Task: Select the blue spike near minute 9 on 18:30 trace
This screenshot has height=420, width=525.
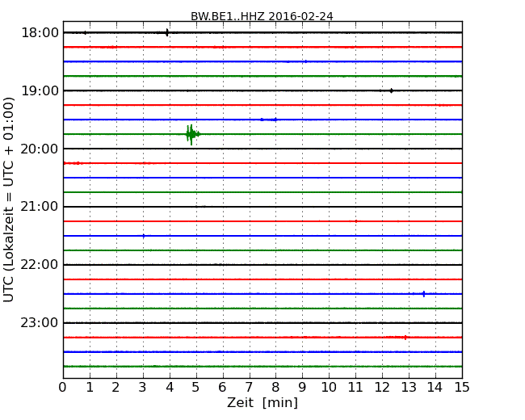Action: (x=305, y=61)
